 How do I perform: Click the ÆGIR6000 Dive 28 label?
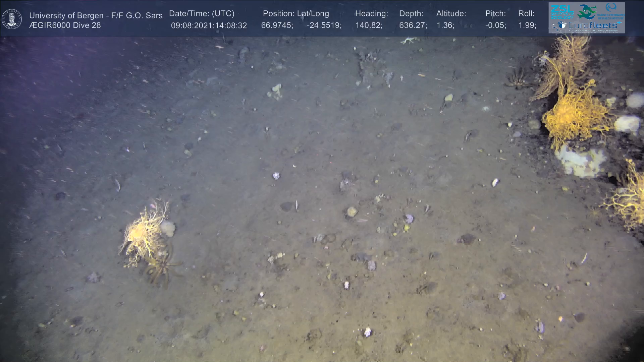(65, 25)
